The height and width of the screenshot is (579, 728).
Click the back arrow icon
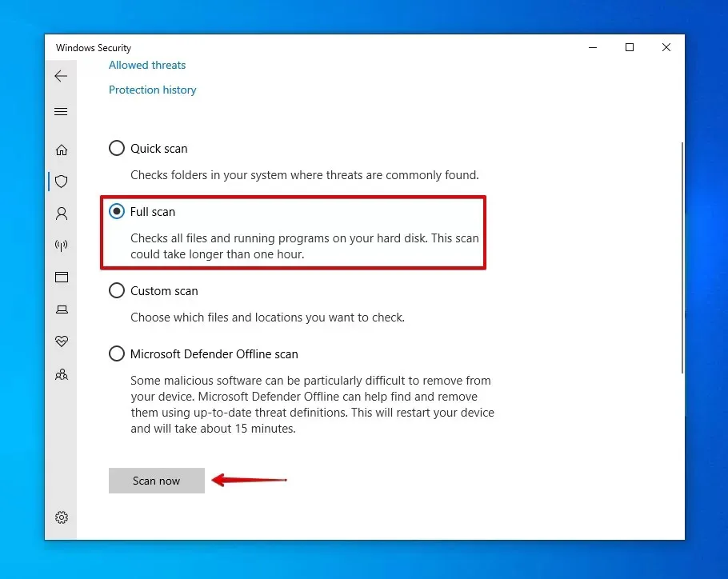(61, 76)
